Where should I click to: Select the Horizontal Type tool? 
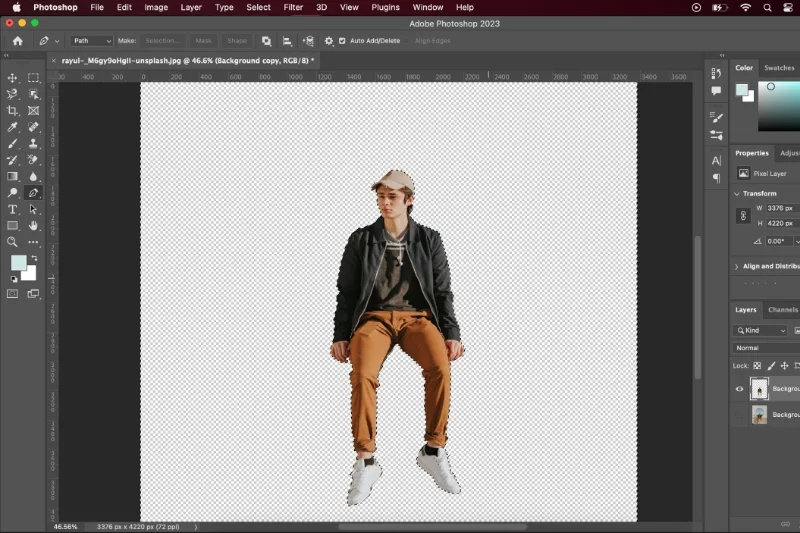click(12, 209)
